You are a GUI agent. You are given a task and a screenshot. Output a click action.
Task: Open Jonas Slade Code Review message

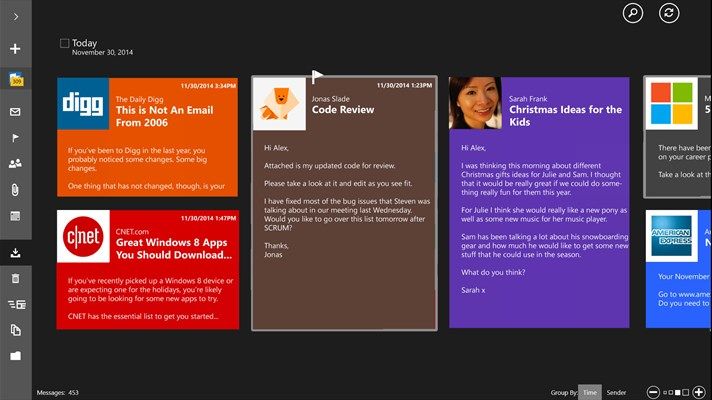[x=345, y=203]
